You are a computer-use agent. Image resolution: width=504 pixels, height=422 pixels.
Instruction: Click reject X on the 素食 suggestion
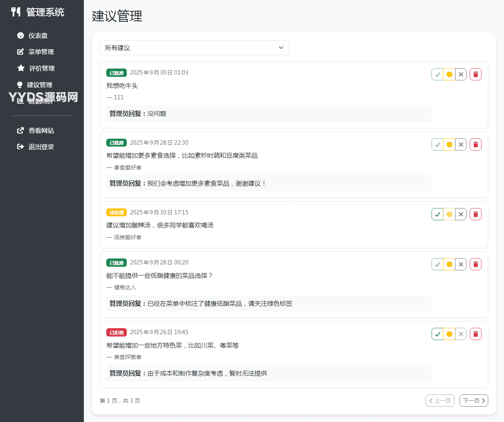(461, 144)
